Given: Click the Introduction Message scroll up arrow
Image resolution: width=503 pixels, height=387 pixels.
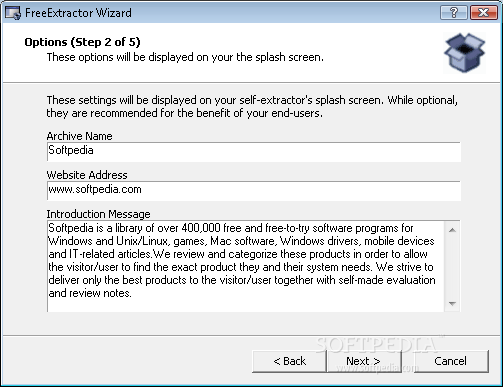Looking at the screenshot, I should pyautogui.click(x=452, y=230).
